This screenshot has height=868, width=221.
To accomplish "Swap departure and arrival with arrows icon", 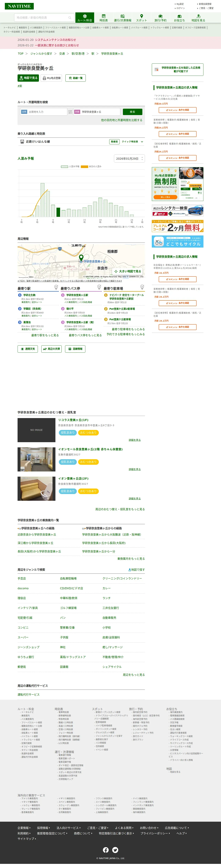I will pyautogui.click(x=70, y=112).
